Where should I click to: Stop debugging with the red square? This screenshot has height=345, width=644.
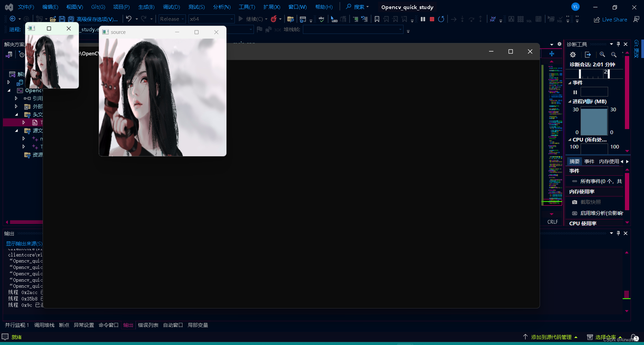(432, 19)
